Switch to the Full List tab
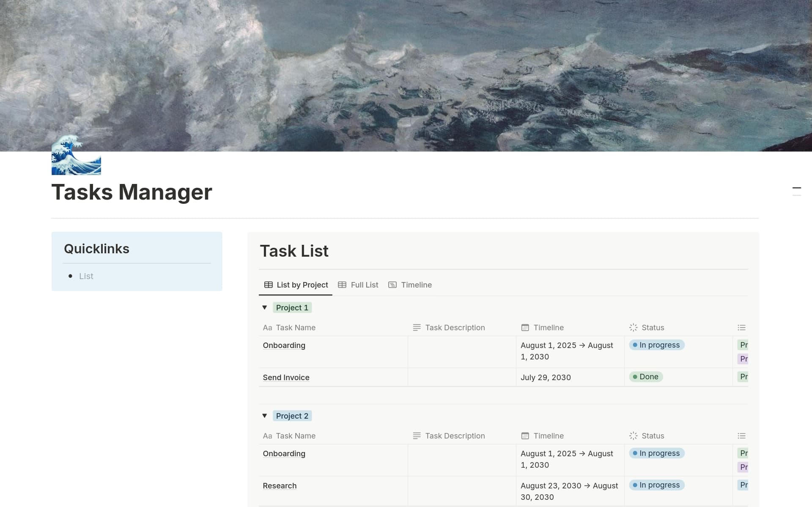 tap(364, 285)
